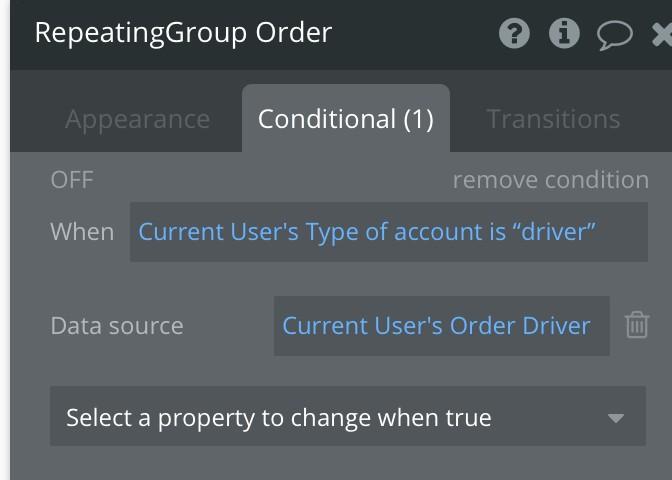
Task: Open the help question mark icon
Action: coord(514,33)
